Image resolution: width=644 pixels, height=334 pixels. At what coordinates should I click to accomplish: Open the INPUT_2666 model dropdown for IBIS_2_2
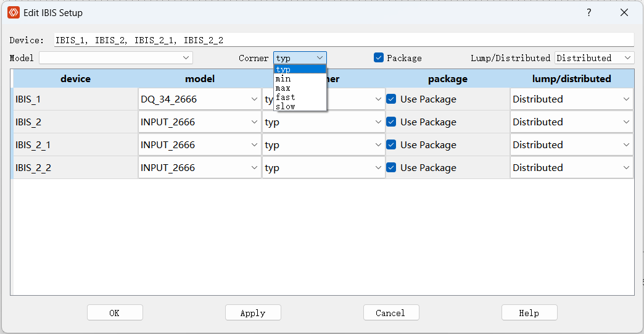pyautogui.click(x=200, y=167)
